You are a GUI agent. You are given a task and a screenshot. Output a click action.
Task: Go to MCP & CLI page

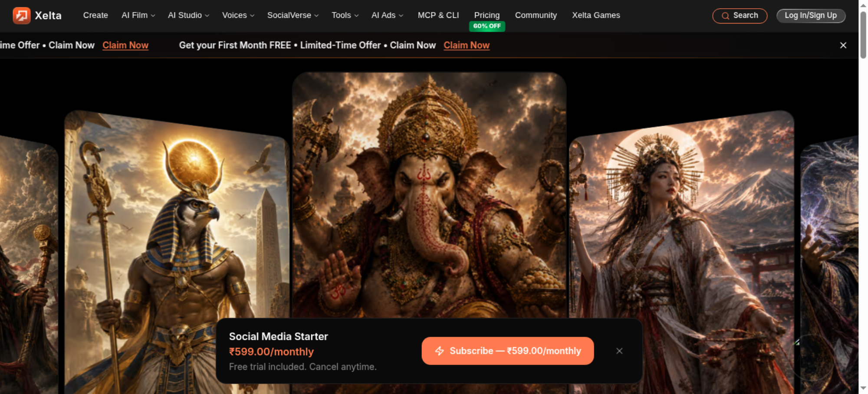coord(438,15)
